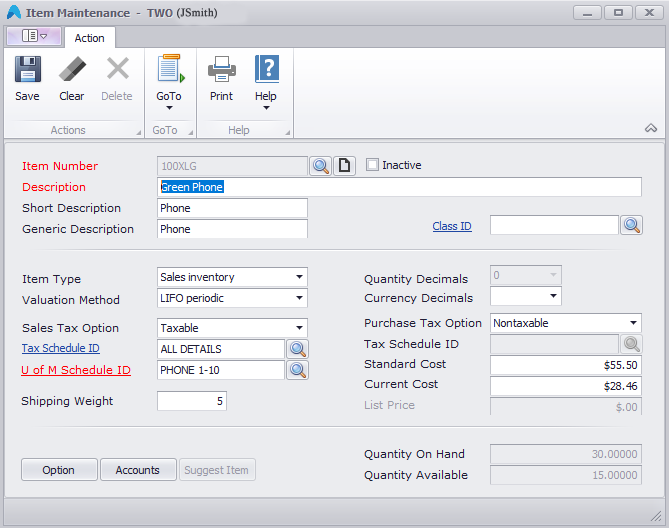Open the Quantity Decimals dropdown
The width and height of the screenshot is (669, 528).
pos(553,275)
